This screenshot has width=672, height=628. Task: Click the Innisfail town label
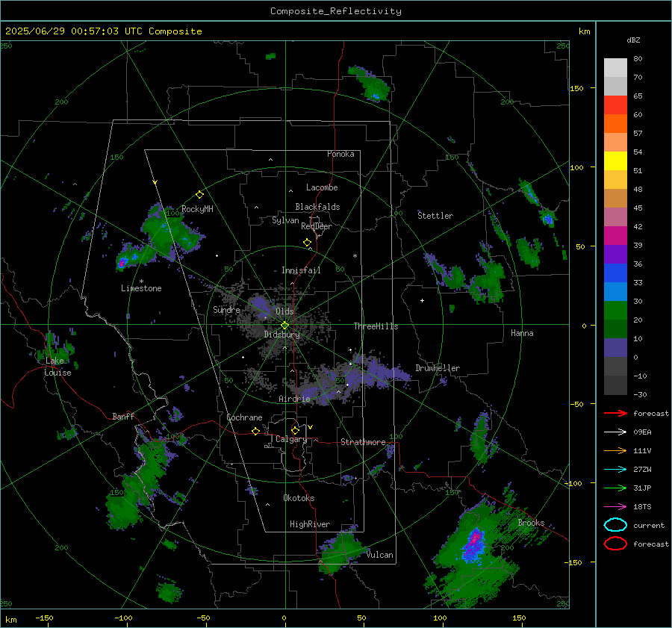click(301, 270)
